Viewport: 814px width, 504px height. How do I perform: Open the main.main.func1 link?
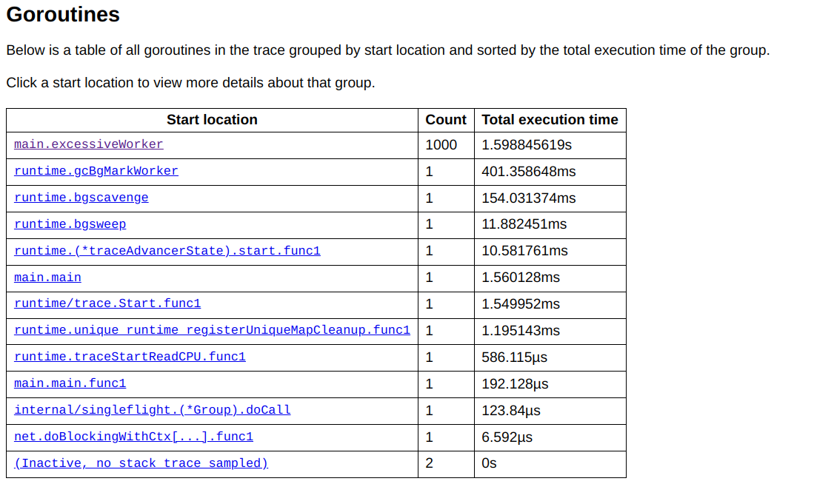pos(70,383)
